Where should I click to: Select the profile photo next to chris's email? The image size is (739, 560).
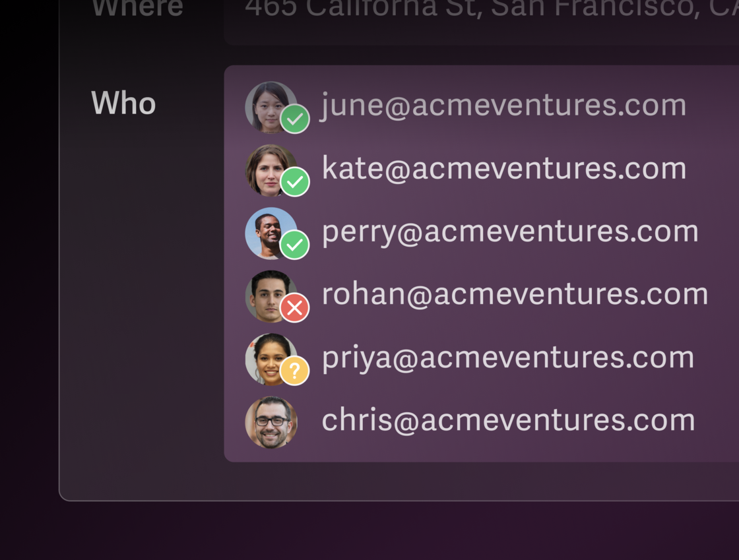click(x=271, y=422)
